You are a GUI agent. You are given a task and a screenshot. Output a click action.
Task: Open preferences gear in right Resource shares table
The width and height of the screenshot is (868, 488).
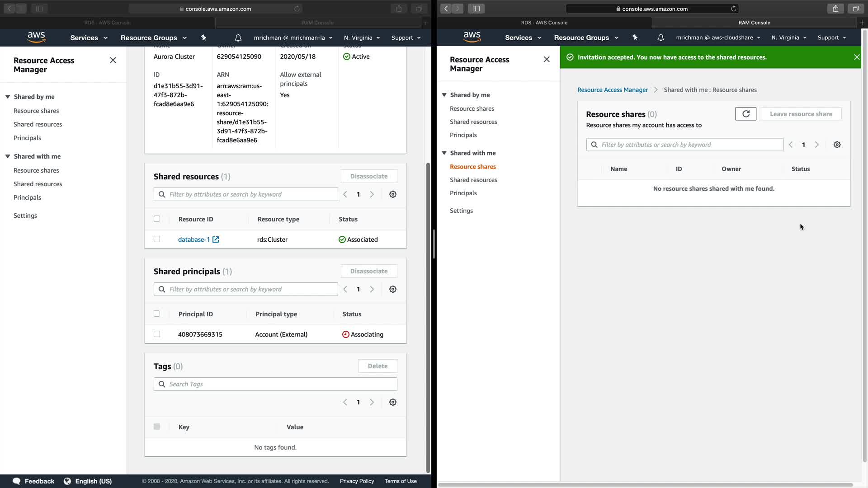tap(837, 145)
